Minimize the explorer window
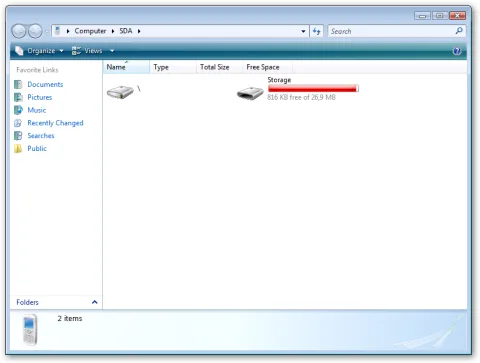Image resolution: width=480 pixels, height=363 pixels. 422,16
